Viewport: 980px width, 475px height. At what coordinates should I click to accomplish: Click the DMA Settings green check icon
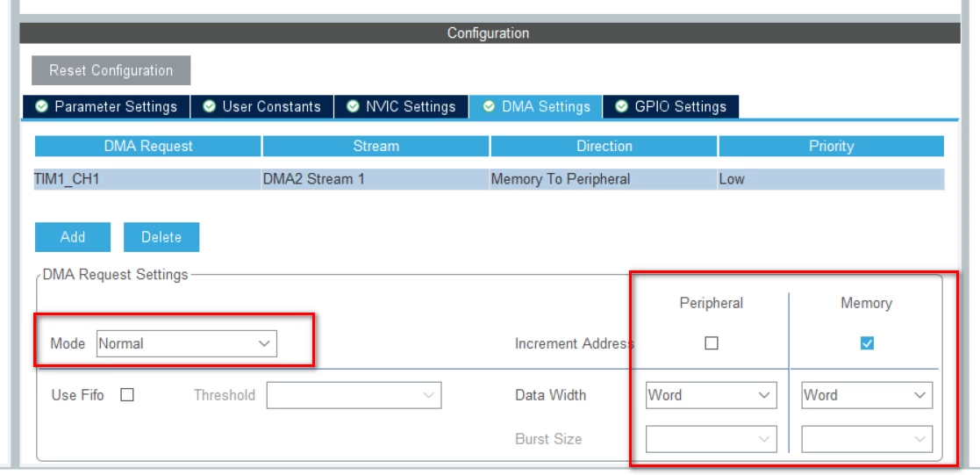click(490, 106)
